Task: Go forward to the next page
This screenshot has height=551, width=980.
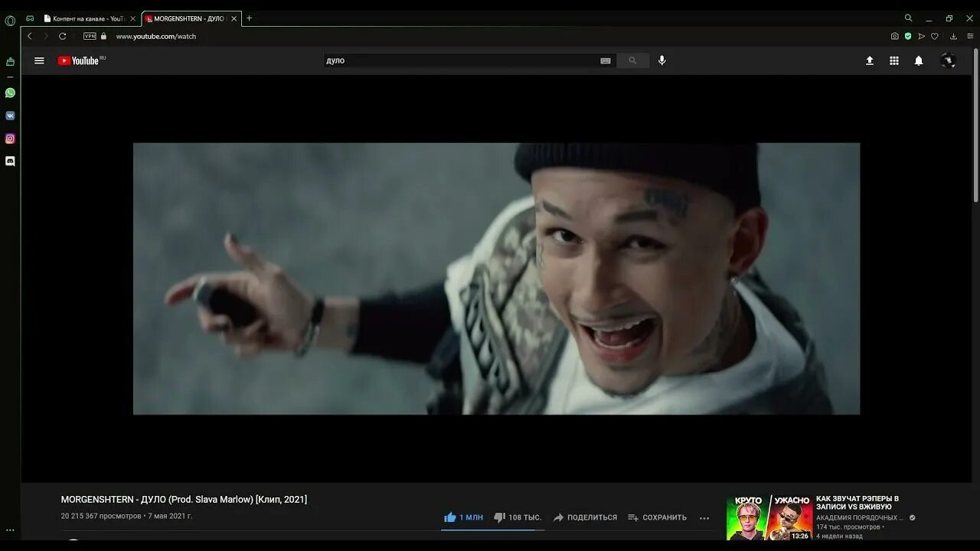Action: (46, 36)
